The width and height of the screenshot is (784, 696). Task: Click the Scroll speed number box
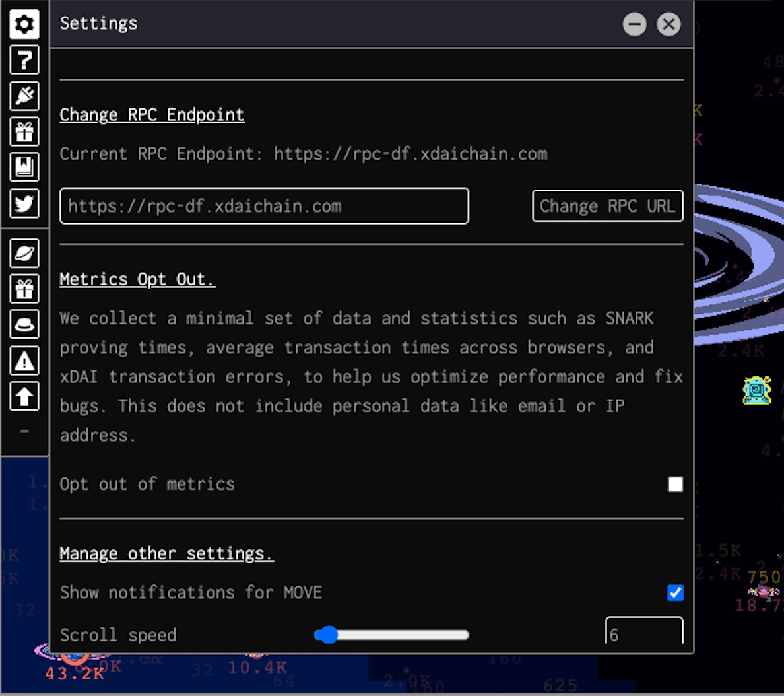(x=643, y=633)
